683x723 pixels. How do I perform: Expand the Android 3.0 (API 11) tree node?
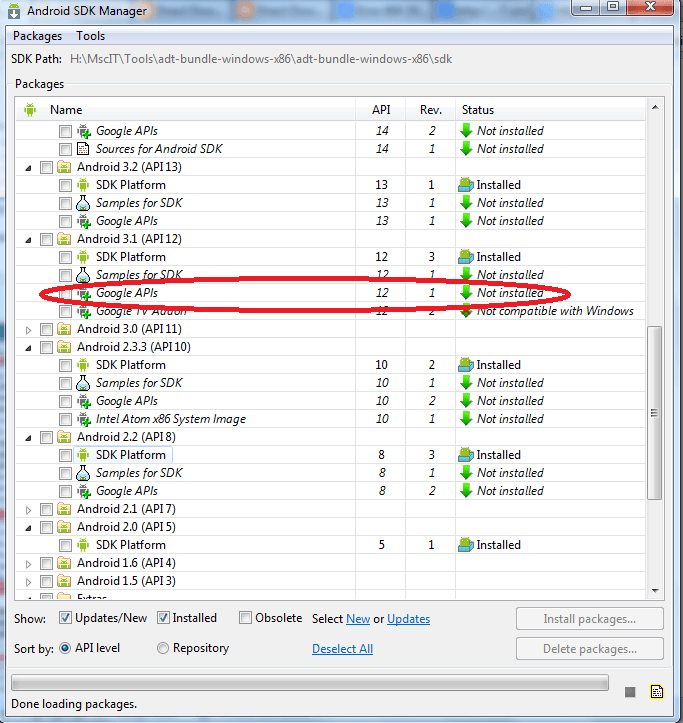[x=28, y=329]
